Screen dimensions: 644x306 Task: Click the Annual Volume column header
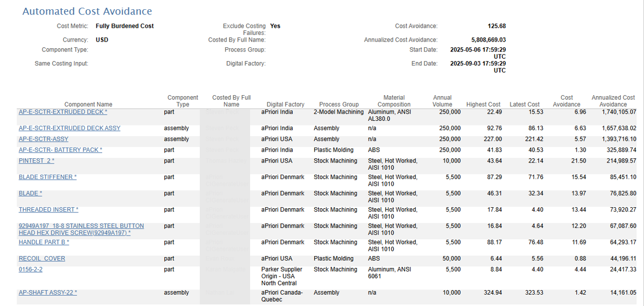coord(442,101)
